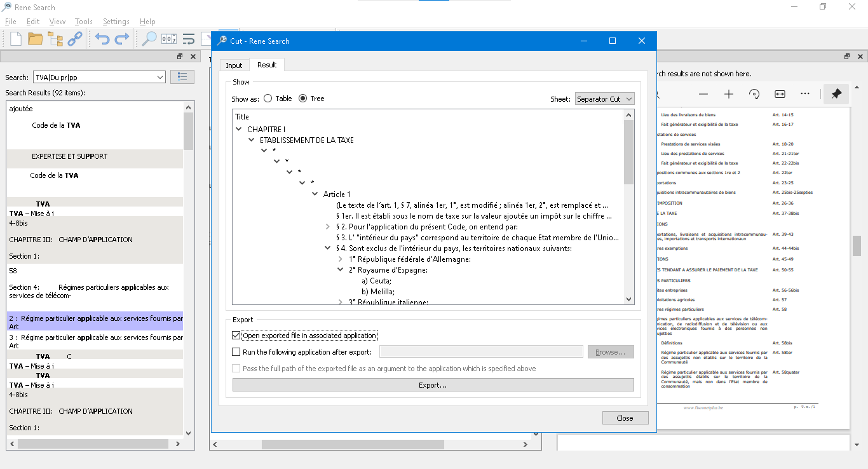Open the Settings menu
This screenshot has height=469, width=868.
pos(116,22)
